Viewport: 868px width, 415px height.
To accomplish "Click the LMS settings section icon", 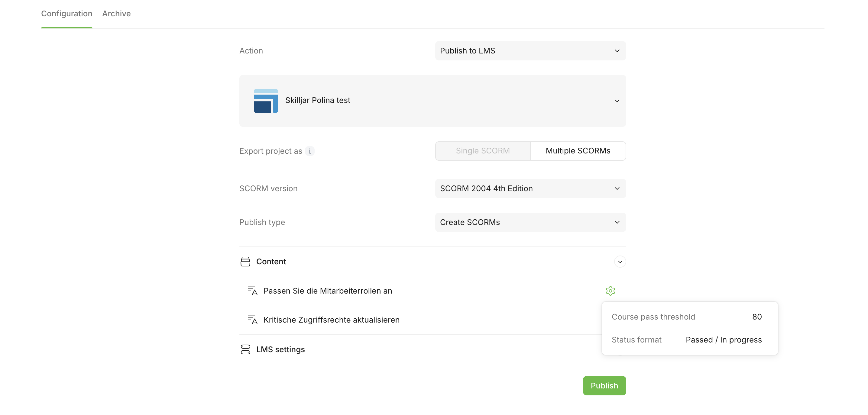I will 245,349.
